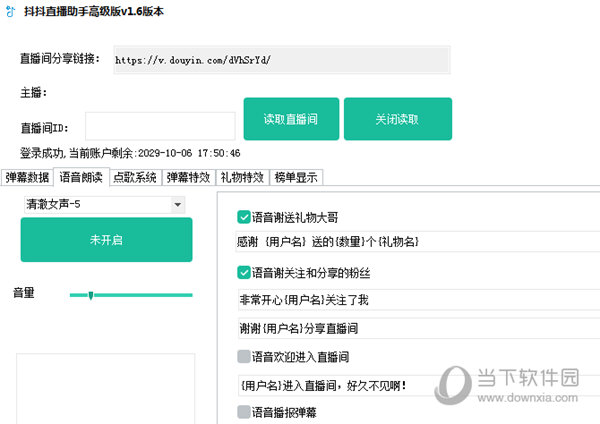Click the 关闭读取 button
The width and height of the screenshot is (600, 424).
point(397,119)
